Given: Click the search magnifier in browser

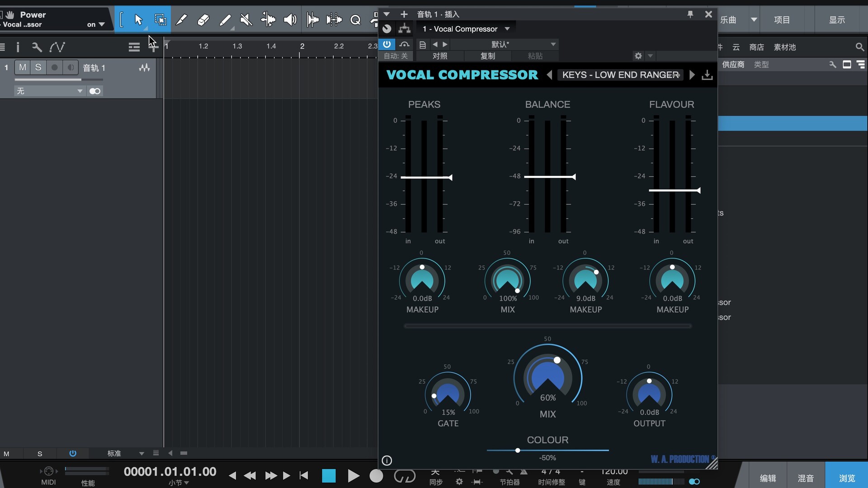Looking at the screenshot, I should pyautogui.click(x=860, y=47).
